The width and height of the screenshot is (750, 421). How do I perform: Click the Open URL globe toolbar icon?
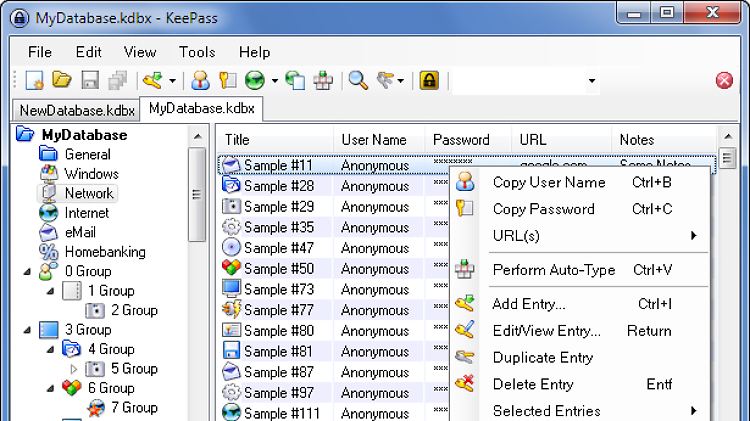pyautogui.click(x=255, y=80)
